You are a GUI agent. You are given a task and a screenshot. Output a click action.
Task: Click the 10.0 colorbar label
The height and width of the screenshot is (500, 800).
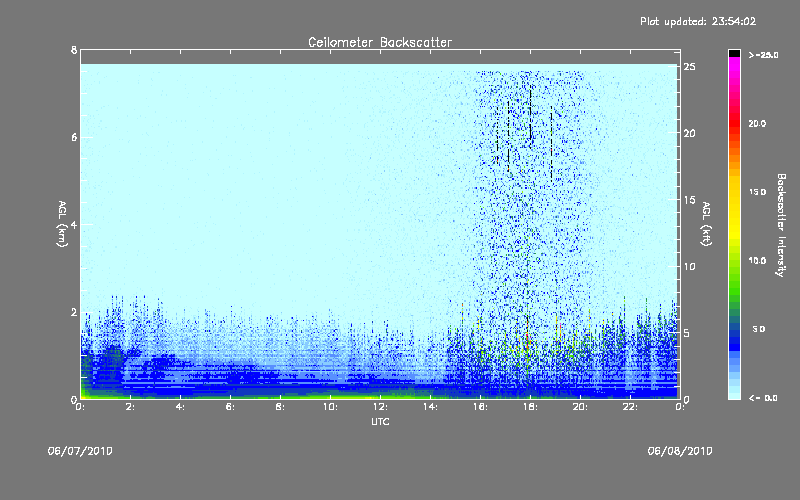(757, 260)
